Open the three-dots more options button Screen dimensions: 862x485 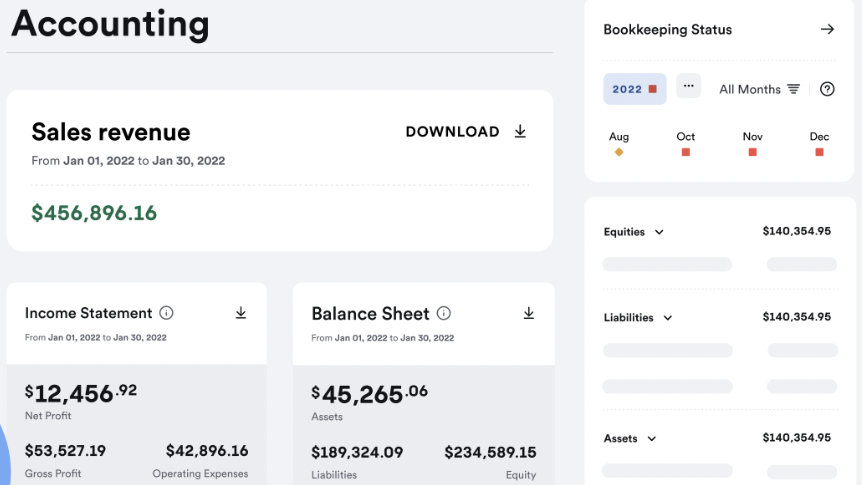click(x=688, y=87)
